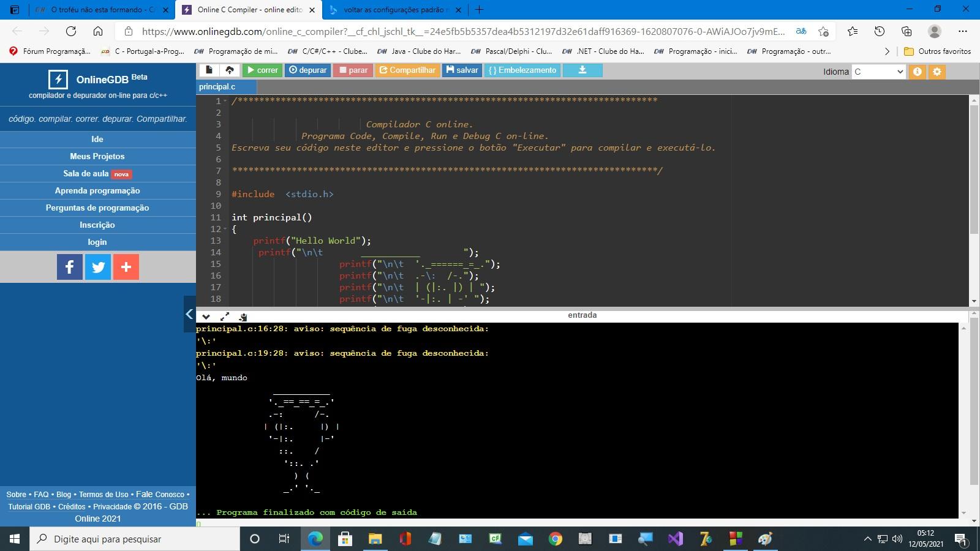Beautify code with Embelezamento button
This screenshot has height=551, width=980.
click(x=522, y=70)
